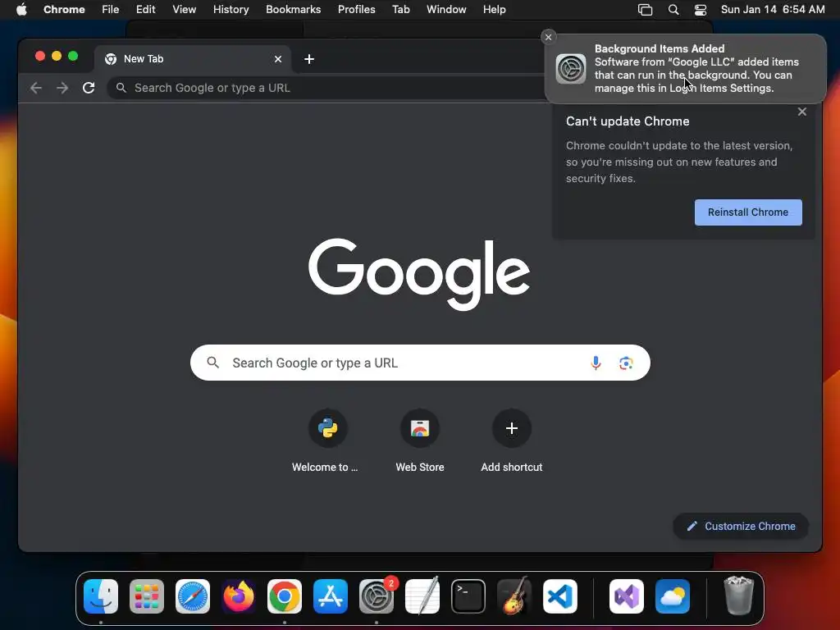Close the Background Items Added notification
The width and height of the screenshot is (840, 630).
[548, 37]
